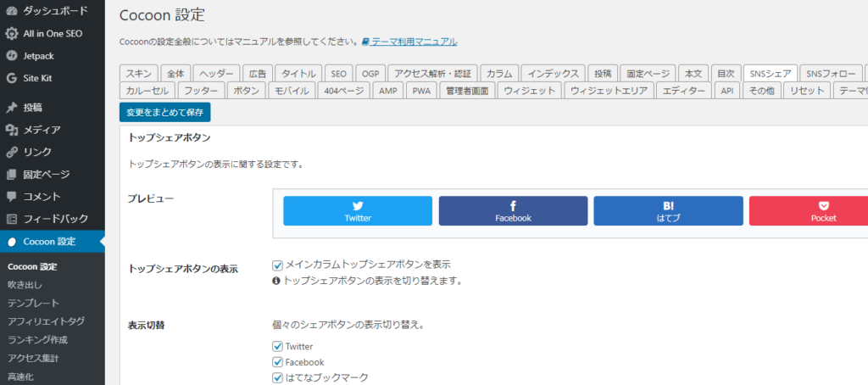Open the 固定ページ settings tab

648,73
